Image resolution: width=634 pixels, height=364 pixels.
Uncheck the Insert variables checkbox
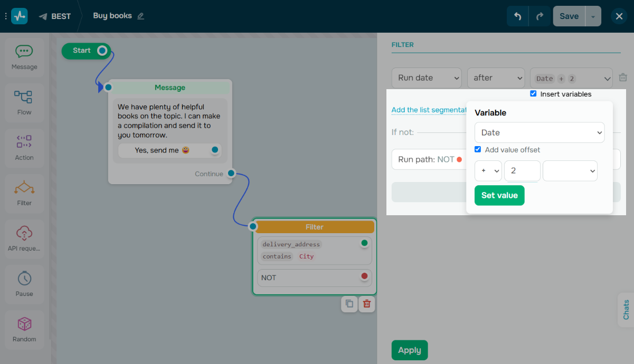[x=533, y=94]
